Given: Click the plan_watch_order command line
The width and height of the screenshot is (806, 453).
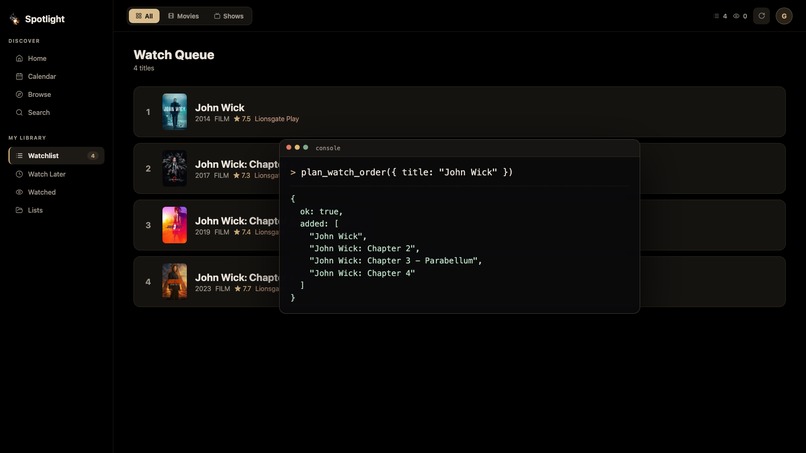Looking at the screenshot, I should [401, 172].
